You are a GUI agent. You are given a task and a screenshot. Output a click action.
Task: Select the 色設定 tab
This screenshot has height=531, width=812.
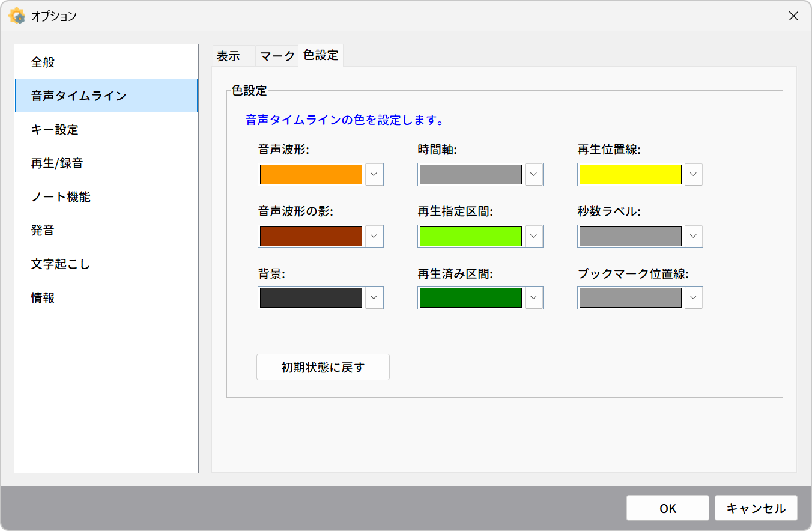(x=321, y=56)
